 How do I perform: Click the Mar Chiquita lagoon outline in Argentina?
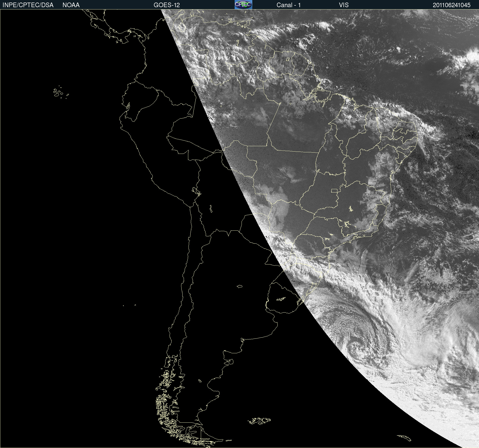(x=239, y=286)
